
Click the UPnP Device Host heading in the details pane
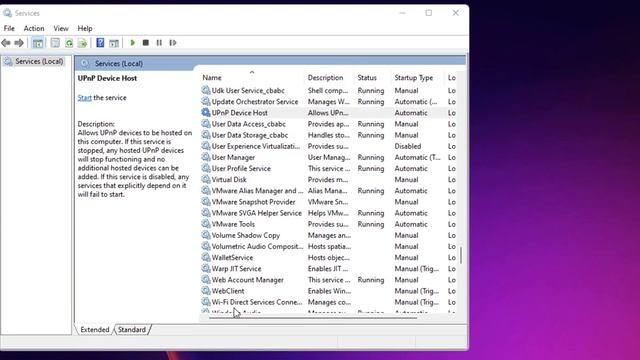pos(107,78)
